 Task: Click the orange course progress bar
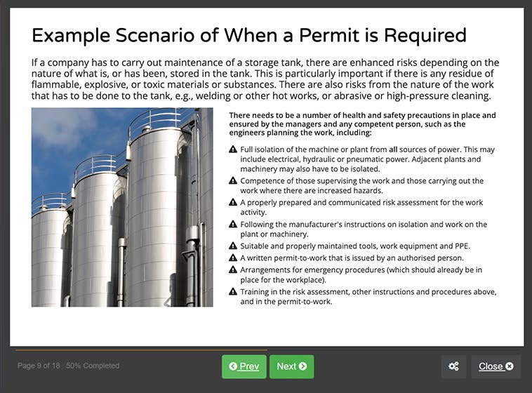click(140, 349)
